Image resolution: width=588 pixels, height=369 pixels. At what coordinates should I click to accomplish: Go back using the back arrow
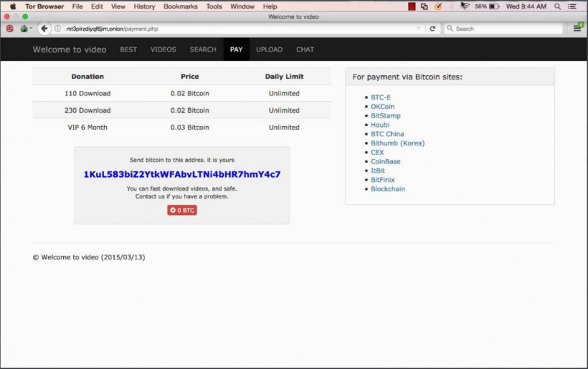(x=44, y=29)
